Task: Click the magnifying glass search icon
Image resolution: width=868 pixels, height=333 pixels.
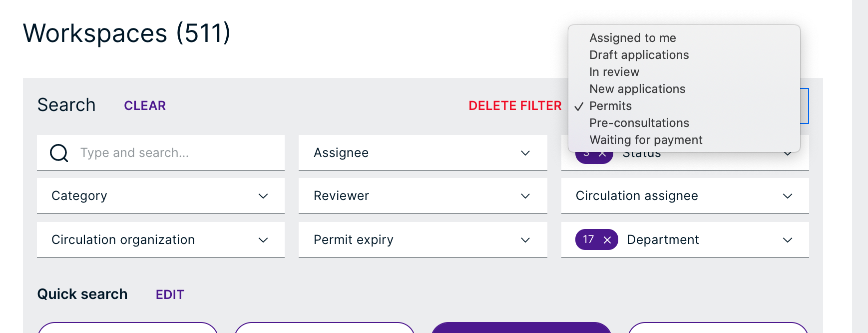Action: (x=59, y=153)
